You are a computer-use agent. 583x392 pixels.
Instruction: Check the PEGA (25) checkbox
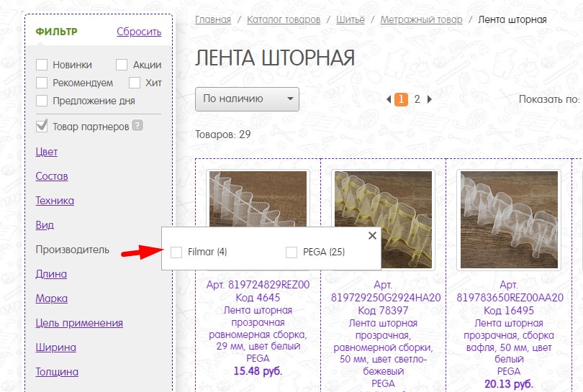[x=291, y=252]
